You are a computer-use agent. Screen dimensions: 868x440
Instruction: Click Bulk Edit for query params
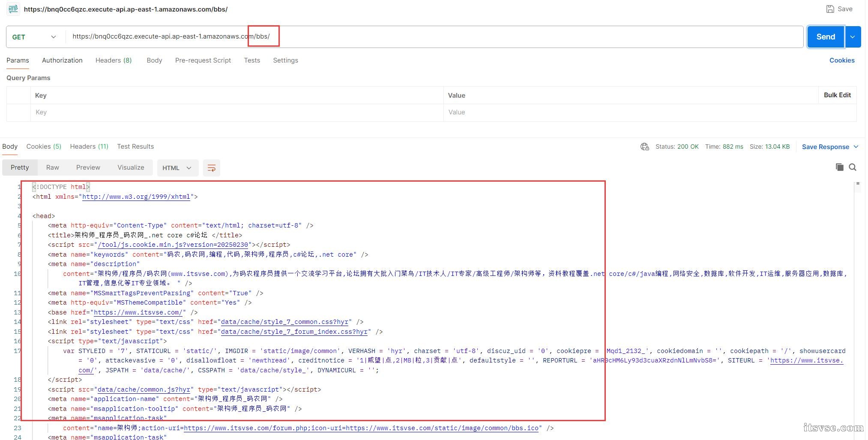coord(837,95)
